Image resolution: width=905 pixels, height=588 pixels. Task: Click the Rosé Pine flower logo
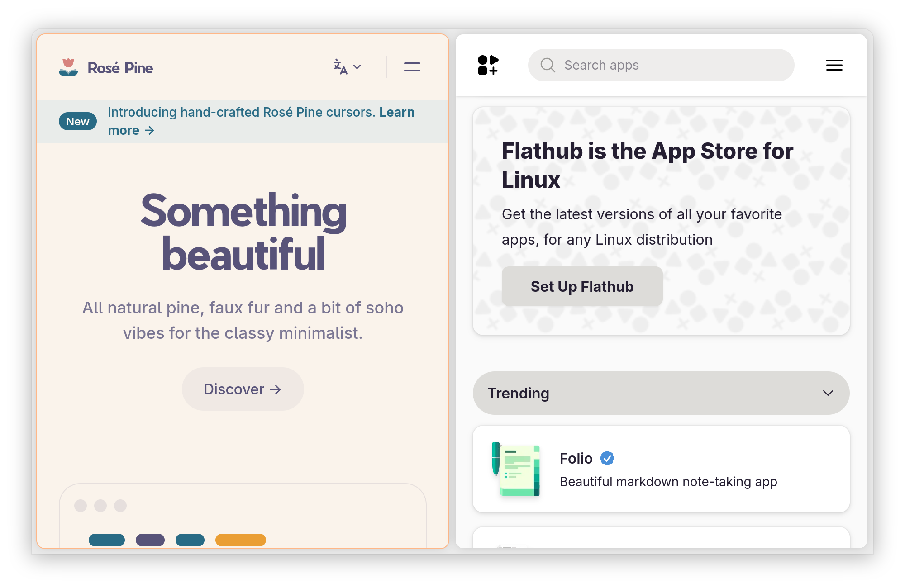pyautogui.click(x=68, y=67)
